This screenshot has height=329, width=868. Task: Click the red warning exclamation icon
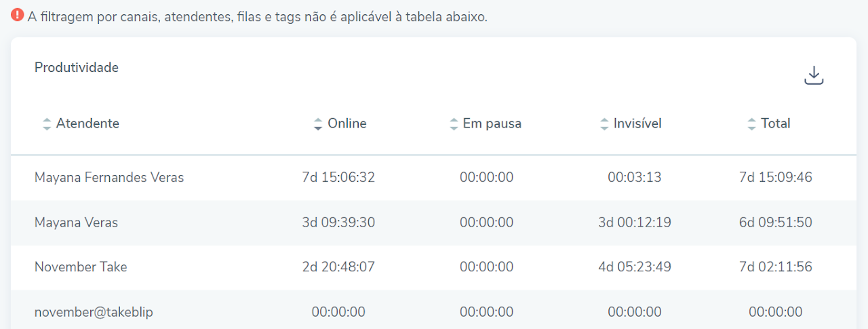[18, 16]
